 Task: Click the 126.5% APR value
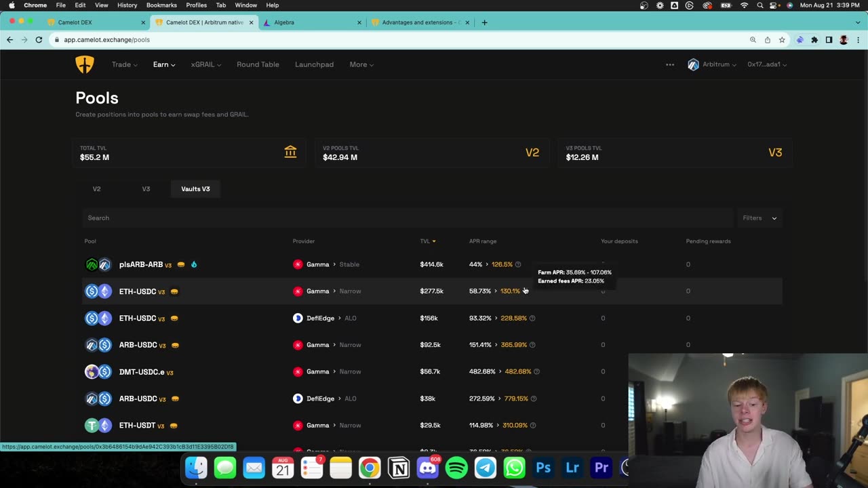click(x=502, y=264)
